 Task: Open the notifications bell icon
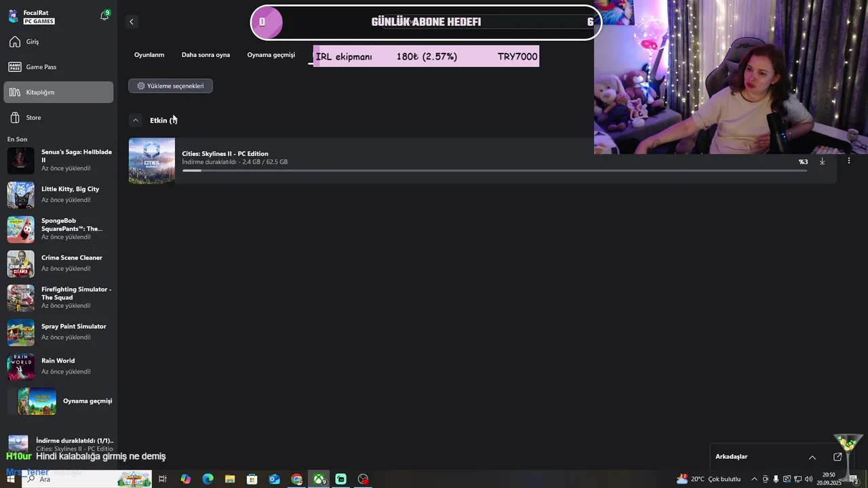tap(104, 16)
